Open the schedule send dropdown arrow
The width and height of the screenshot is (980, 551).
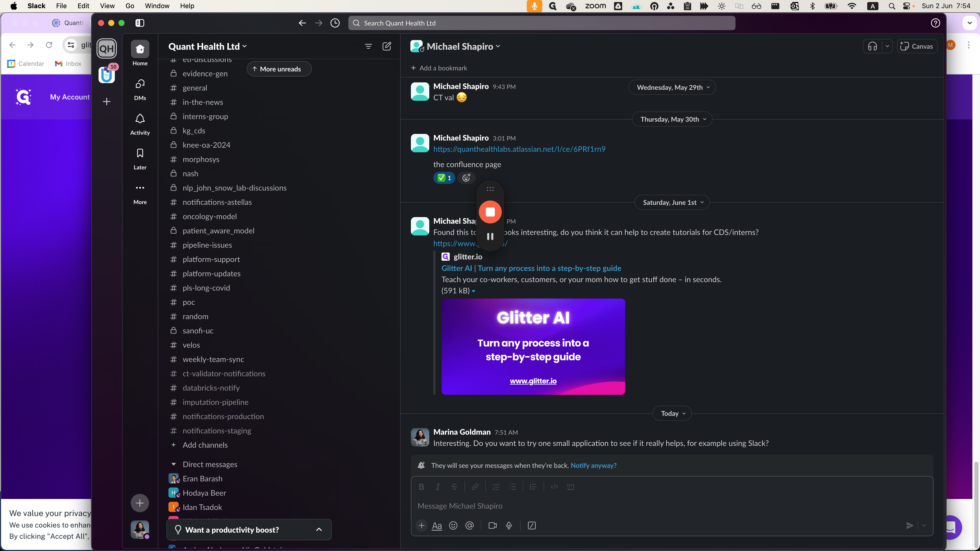point(924,525)
